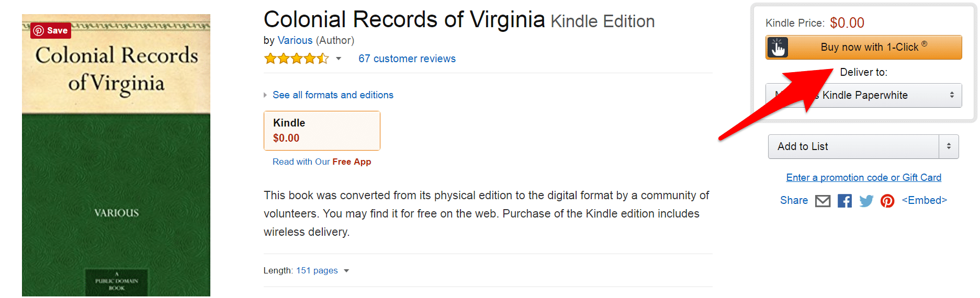Open the star rating dropdown arrow
The image size is (980, 298).
pyautogui.click(x=339, y=59)
